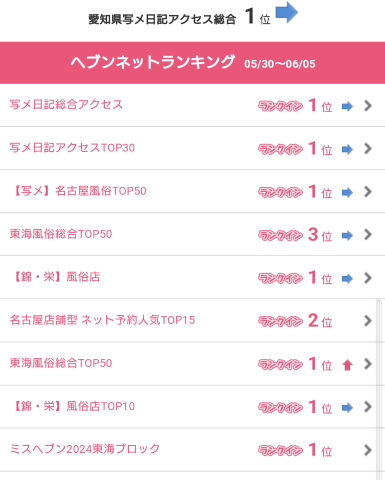Click the blue arrow in 写メ日記アクセスTOP30 row

(x=347, y=150)
